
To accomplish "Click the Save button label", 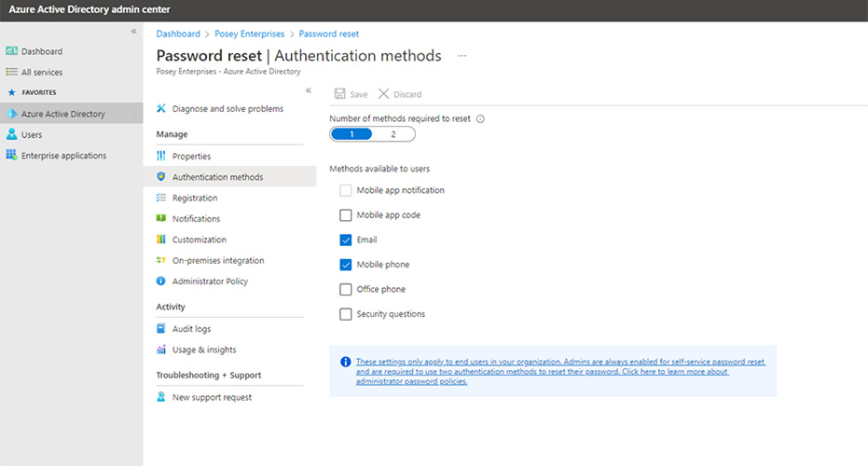I will click(359, 95).
